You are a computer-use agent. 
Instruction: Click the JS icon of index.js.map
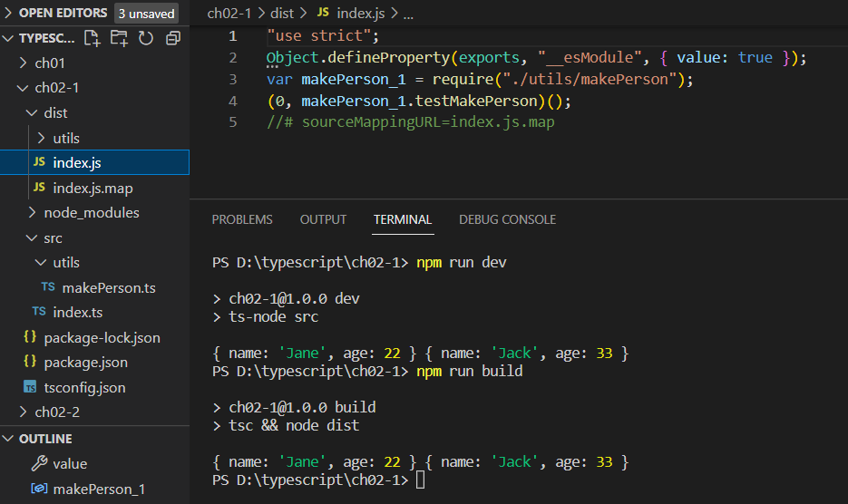tap(39, 187)
